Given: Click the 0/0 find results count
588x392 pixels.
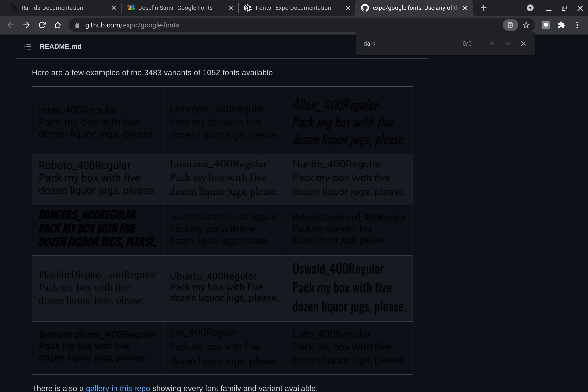Looking at the screenshot, I should [x=467, y=44].
